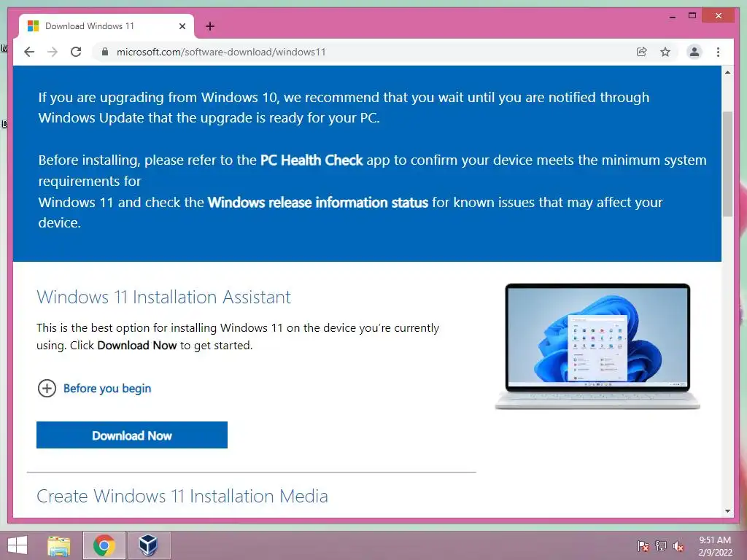The height and width of the screenshot is (560, 747).
Task: Open the PC Health Check link
Action: (311, 160)
